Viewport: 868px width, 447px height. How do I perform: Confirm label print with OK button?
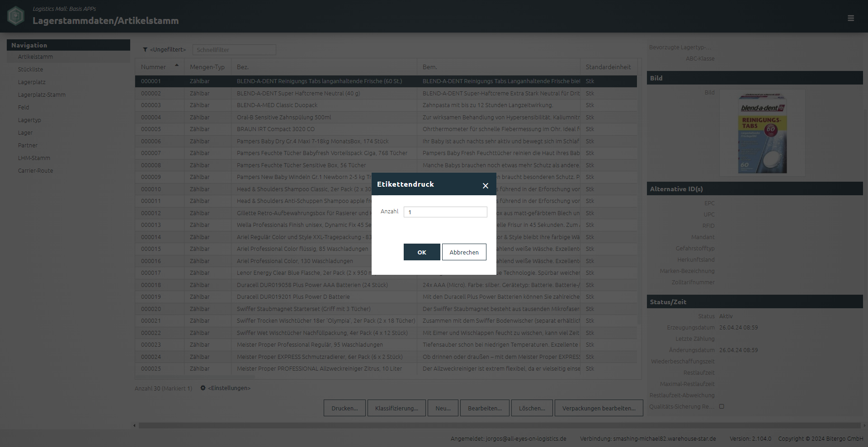pos(422,252)
